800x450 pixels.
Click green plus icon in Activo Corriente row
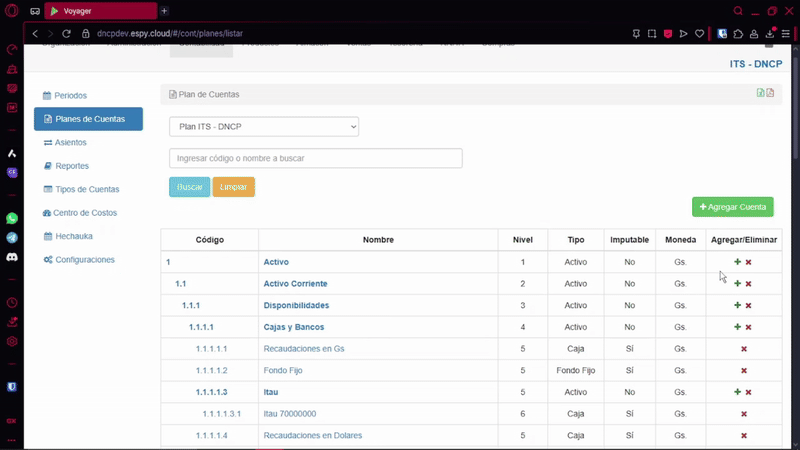[x=737, y=284]
